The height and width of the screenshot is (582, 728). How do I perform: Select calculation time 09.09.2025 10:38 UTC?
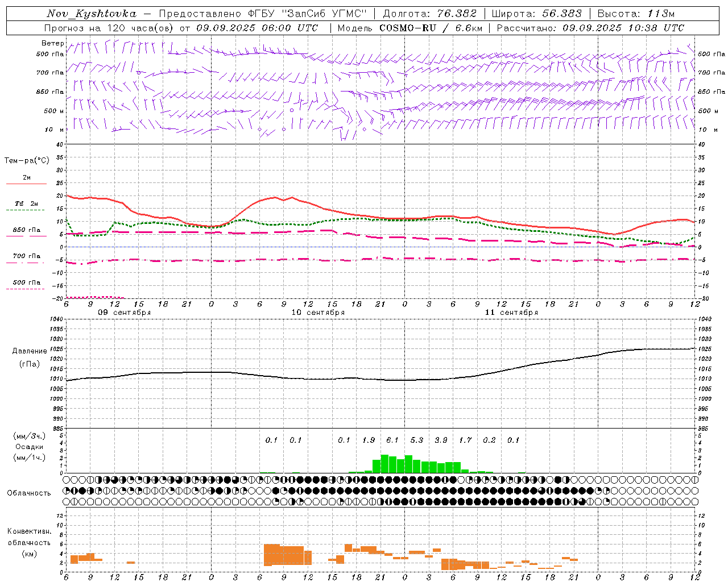click(x=623, y=28)
